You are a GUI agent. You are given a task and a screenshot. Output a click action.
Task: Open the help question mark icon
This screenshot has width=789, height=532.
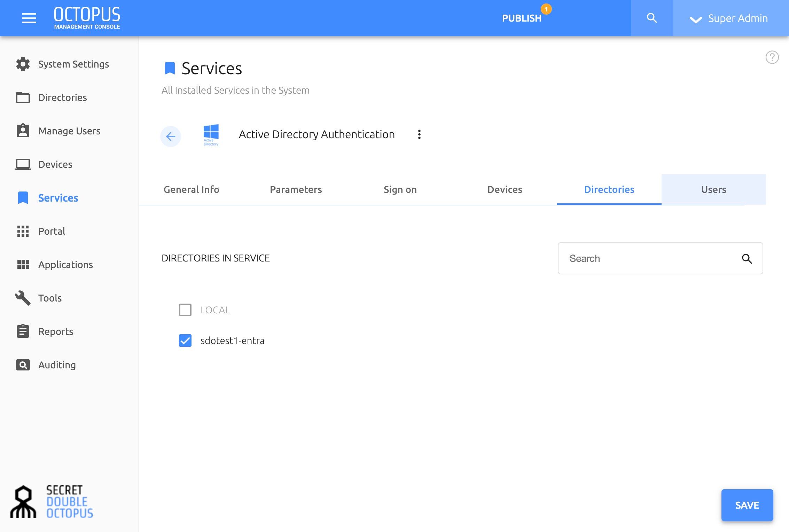[x=772, y=57]
